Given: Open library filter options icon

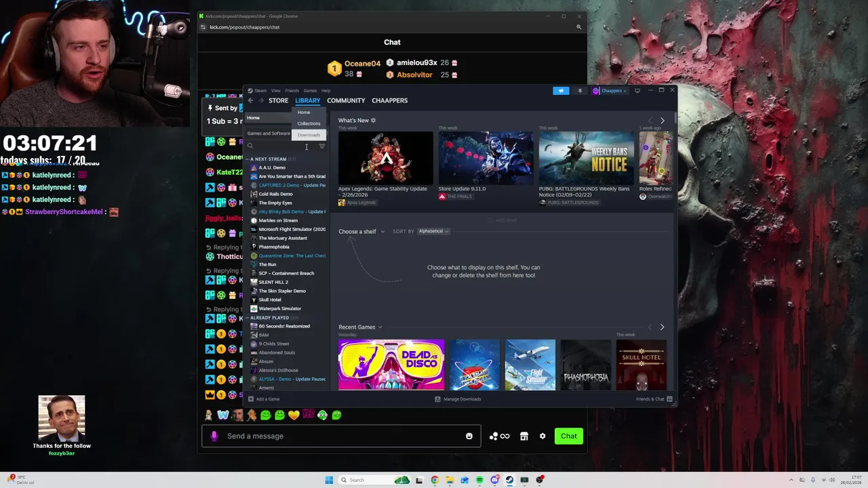Looking at the screenshot, I should click(322, 146).
